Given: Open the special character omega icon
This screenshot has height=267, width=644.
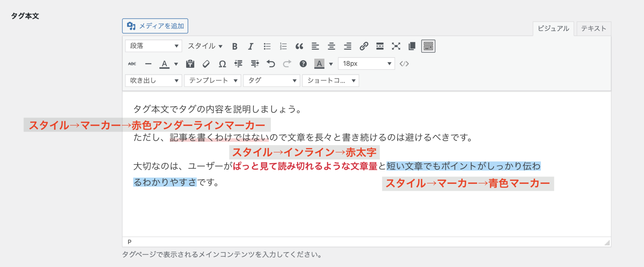Looking at the screenshot, I should tap(222, 64).
